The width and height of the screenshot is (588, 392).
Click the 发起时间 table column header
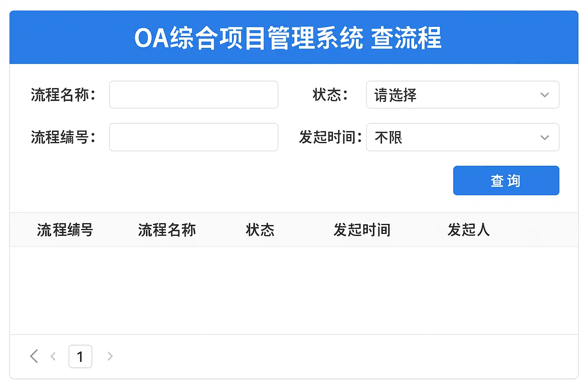[362, 230]
